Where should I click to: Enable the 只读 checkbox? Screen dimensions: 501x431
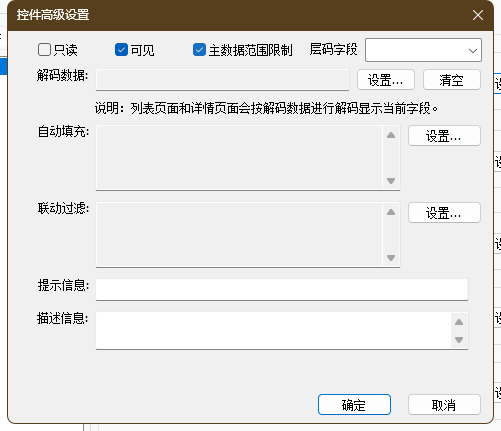pos(44,50)
